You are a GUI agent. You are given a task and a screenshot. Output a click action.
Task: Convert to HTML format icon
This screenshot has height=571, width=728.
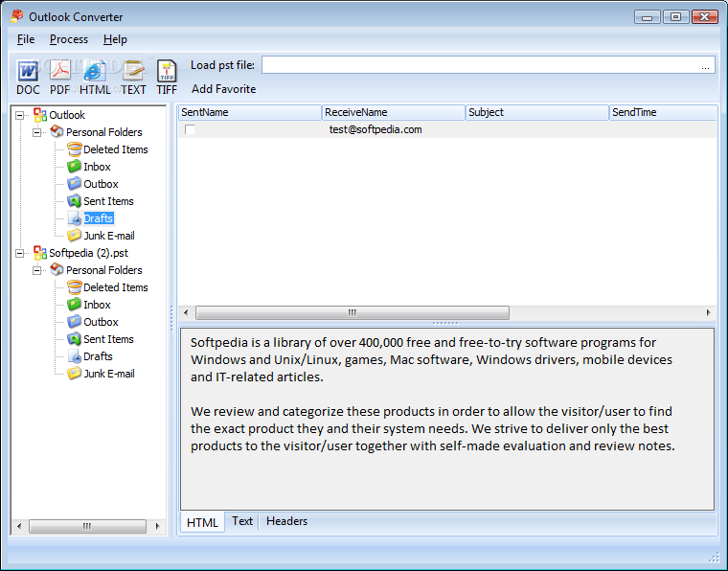[x=95, y=71]
